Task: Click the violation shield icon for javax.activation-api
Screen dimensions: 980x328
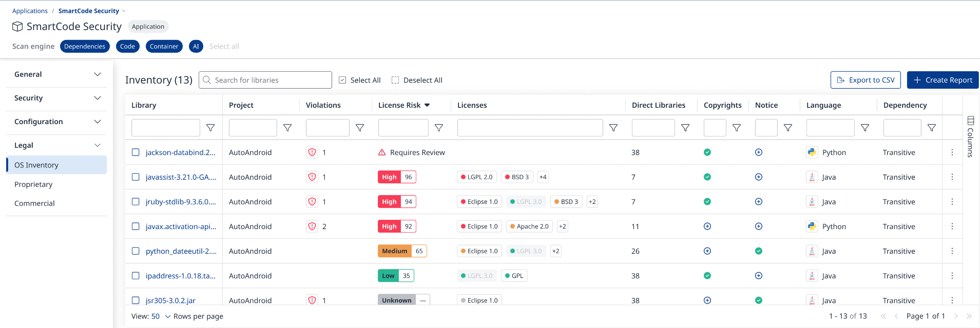Action: click(x=312, y=226)
